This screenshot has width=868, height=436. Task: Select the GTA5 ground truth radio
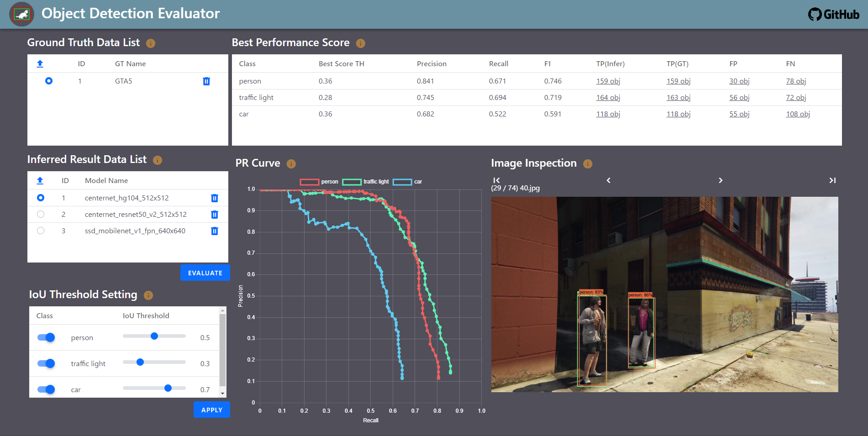(49, 81)
